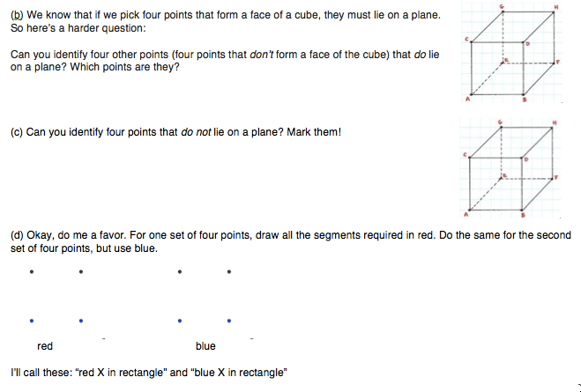
Task: Select vertex F on the upper cube
Action: [554, 62]
